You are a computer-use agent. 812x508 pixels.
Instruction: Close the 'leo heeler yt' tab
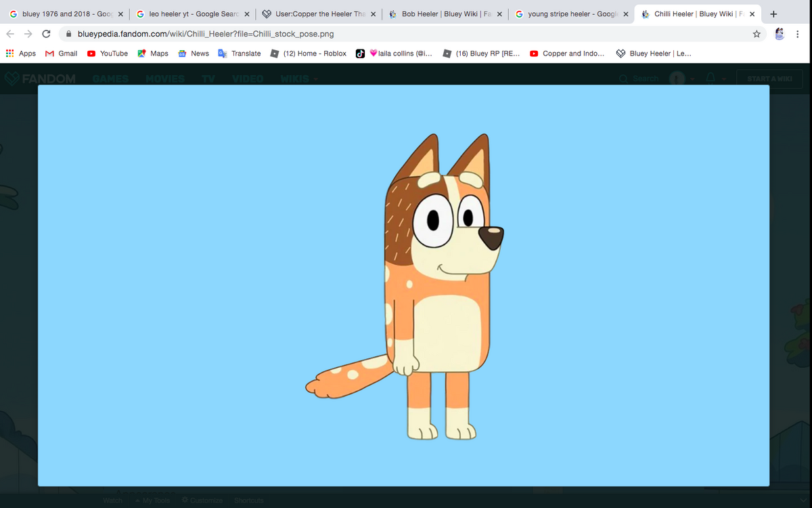pos(246,14)
